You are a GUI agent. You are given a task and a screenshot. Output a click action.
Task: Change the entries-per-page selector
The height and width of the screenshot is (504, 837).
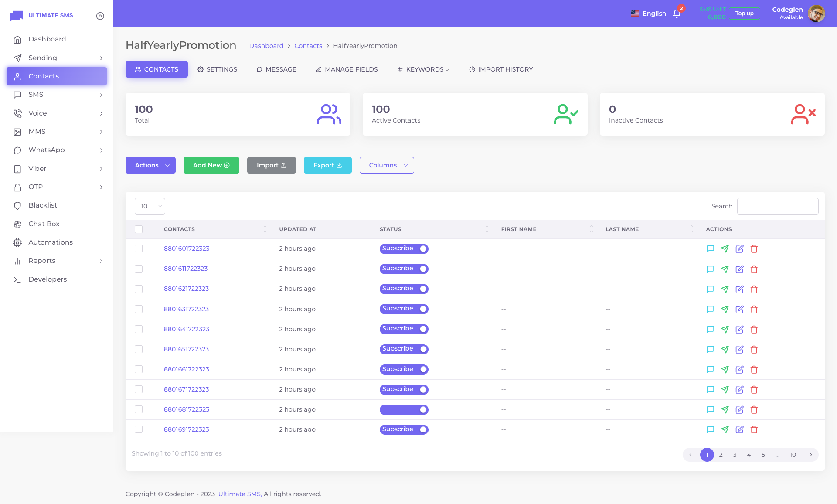coord(150,206)
